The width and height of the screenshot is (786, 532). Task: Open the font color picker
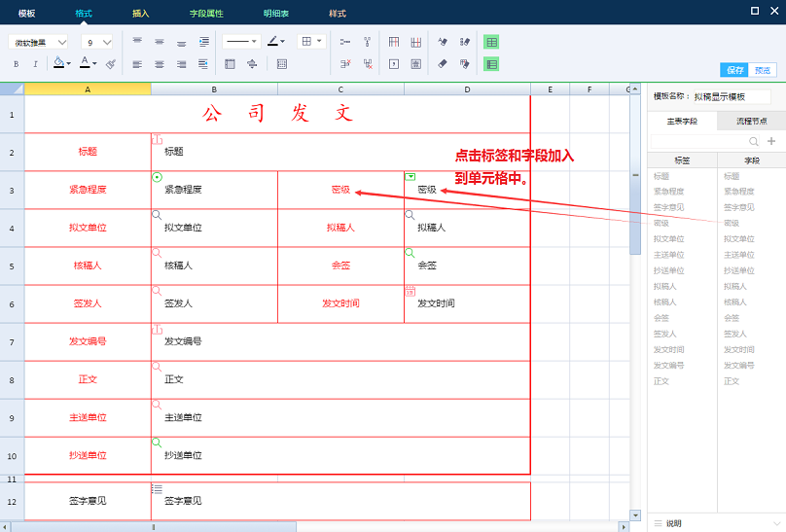click(87, 64)
